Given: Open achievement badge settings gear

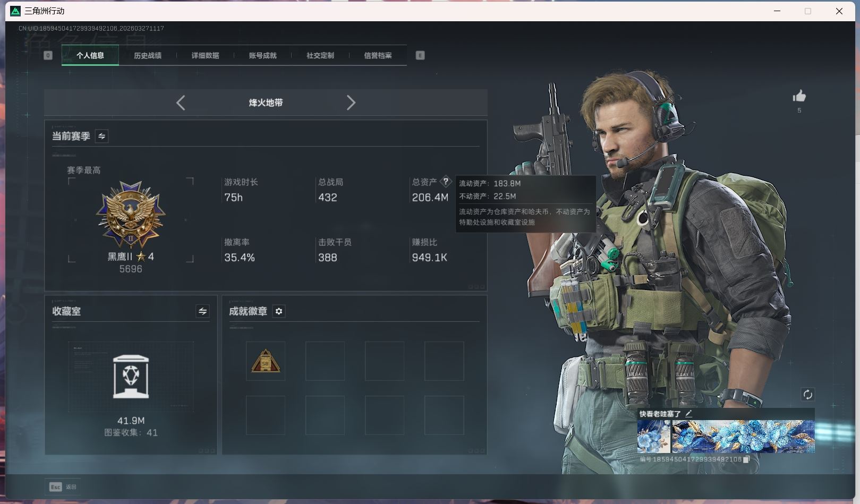Looking at the screenshot, I should click(x=279, y=311).
